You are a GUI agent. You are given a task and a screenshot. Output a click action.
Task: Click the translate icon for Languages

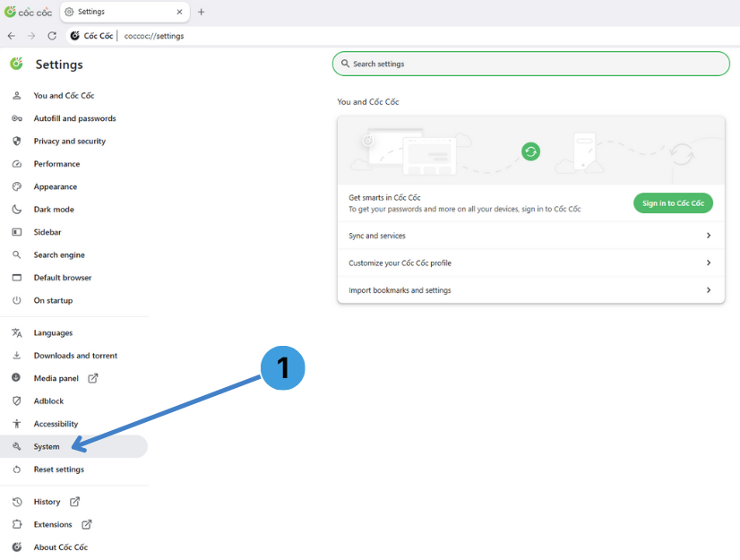point(16,333)
